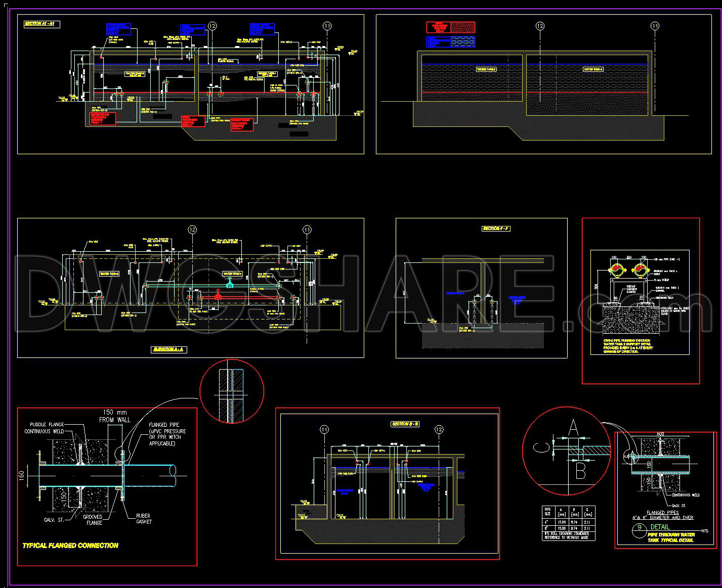The height and width of the screenshot is (588, 722).
Task: Select the red circular A-B-C groove enlargement
Action: tap(566, 451)
